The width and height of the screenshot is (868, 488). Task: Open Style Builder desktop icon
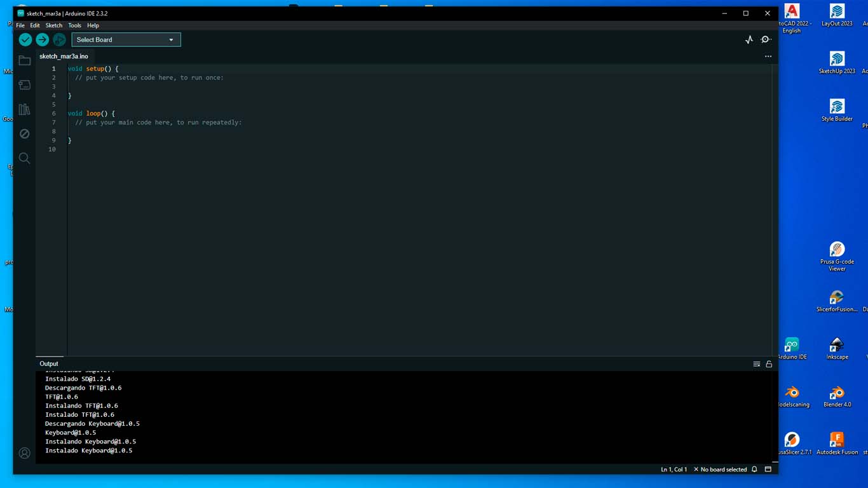(x=837, y=111)
